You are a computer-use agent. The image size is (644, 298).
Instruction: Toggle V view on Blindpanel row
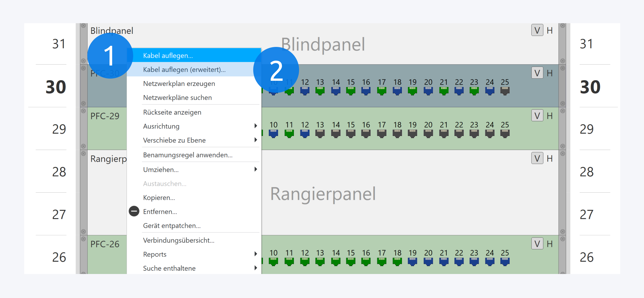click(537, 30)
